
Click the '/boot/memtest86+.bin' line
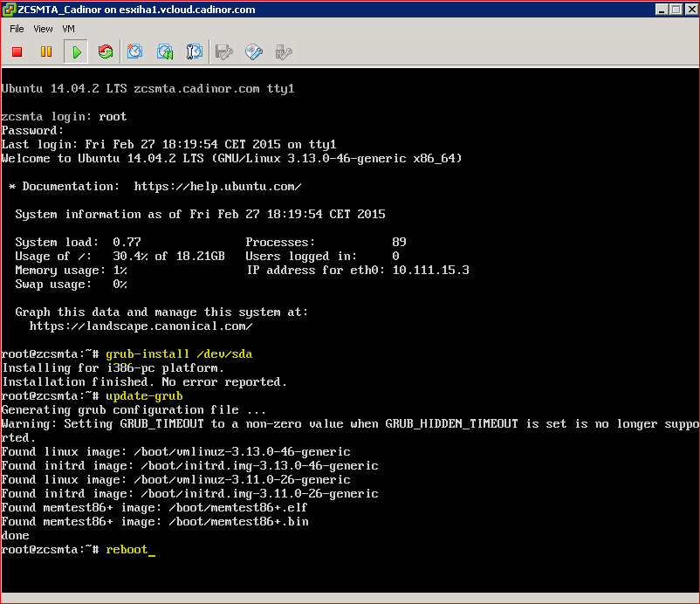[x=154, y=521]
